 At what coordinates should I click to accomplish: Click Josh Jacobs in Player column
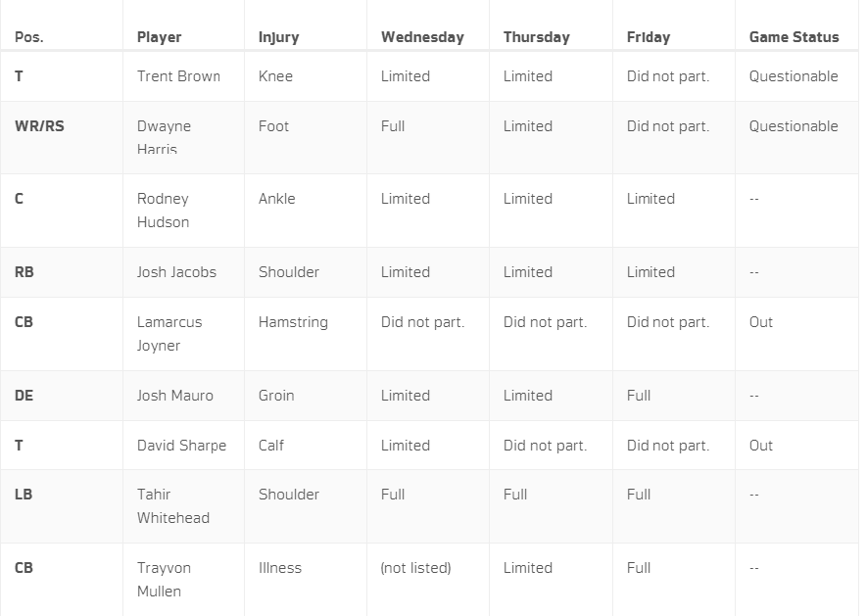[176, 272]
